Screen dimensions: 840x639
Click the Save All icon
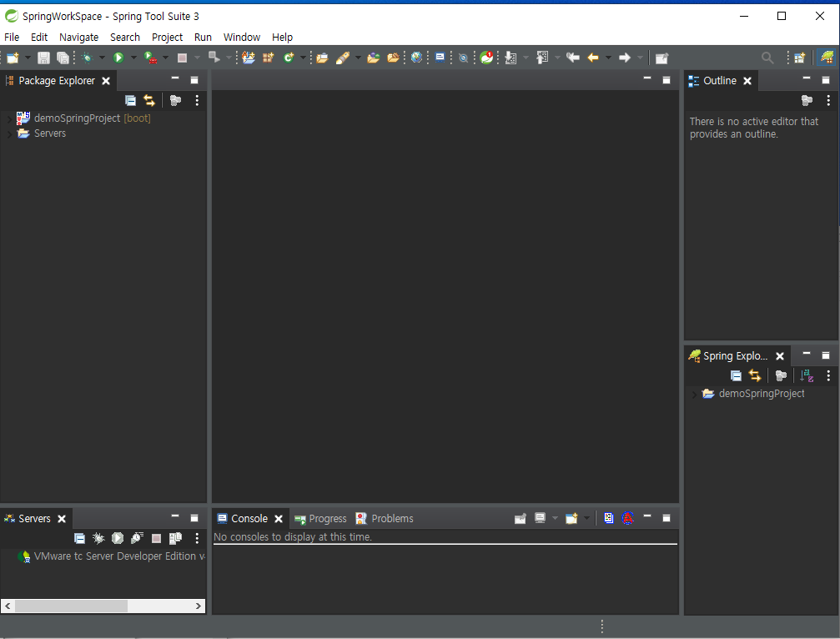63,58
